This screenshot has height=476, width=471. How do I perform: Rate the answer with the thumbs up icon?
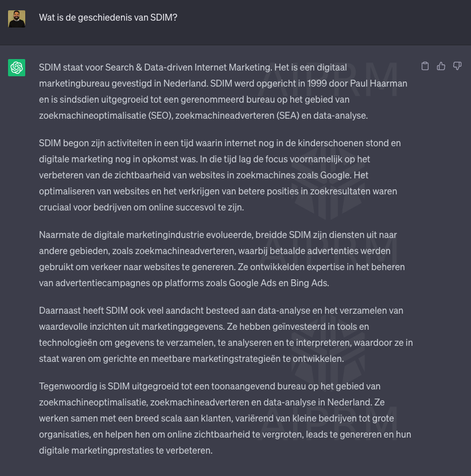coord(441,66)
